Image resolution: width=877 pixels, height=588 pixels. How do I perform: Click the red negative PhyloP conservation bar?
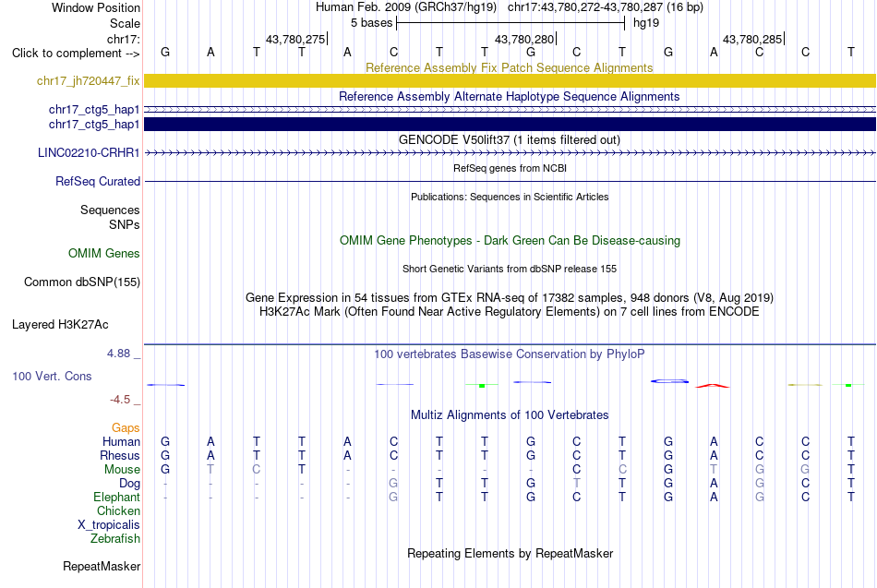point(713,386)
